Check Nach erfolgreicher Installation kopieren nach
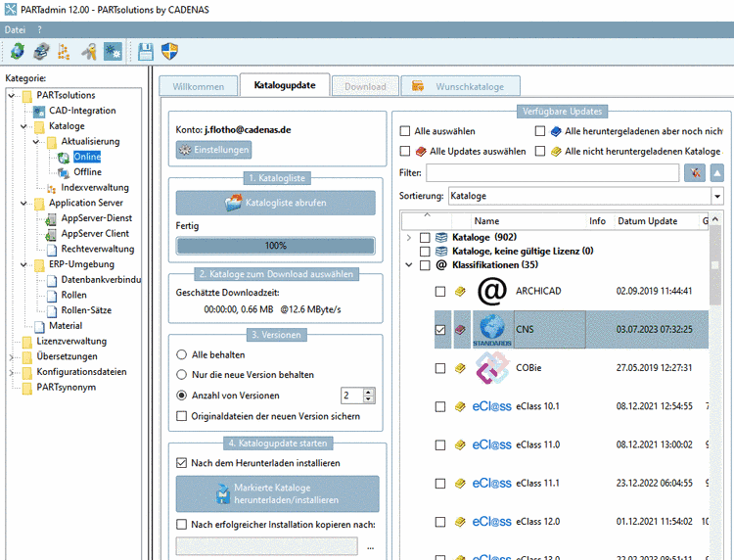This screenshot has height=560, width=734. tap(181, 525)
